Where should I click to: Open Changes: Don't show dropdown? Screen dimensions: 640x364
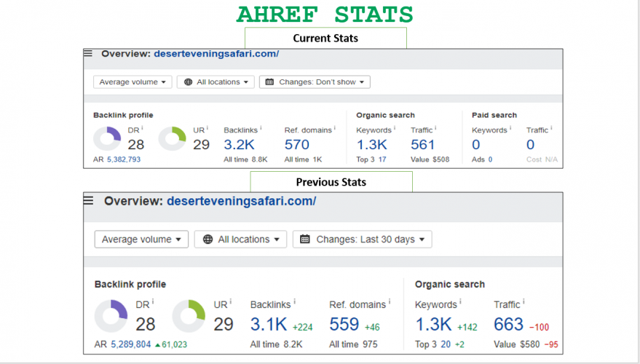coord(315,82)
